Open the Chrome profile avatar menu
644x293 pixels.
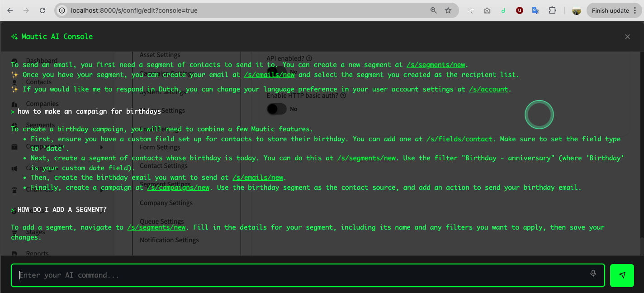pos(576,10)
